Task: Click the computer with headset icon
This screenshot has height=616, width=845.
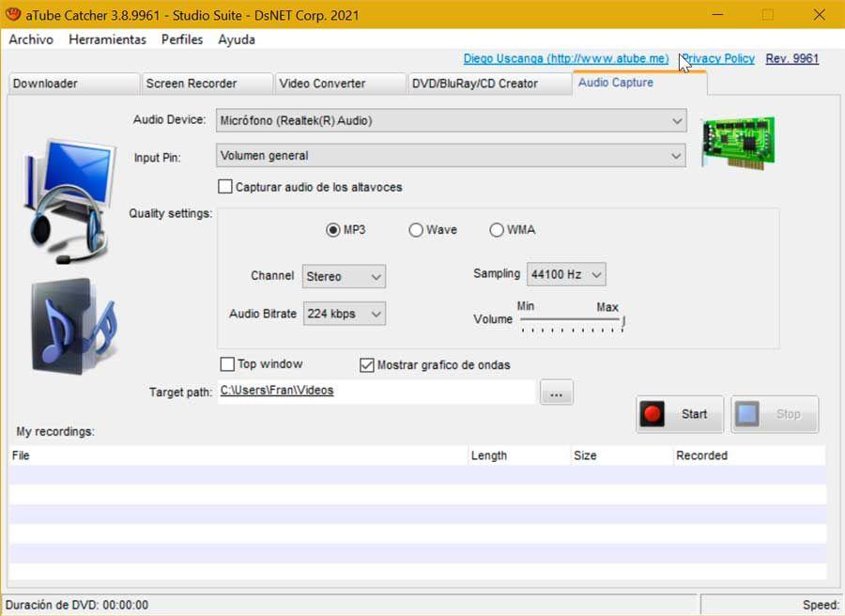Action: pyautogui.click(x=69, y=201)
